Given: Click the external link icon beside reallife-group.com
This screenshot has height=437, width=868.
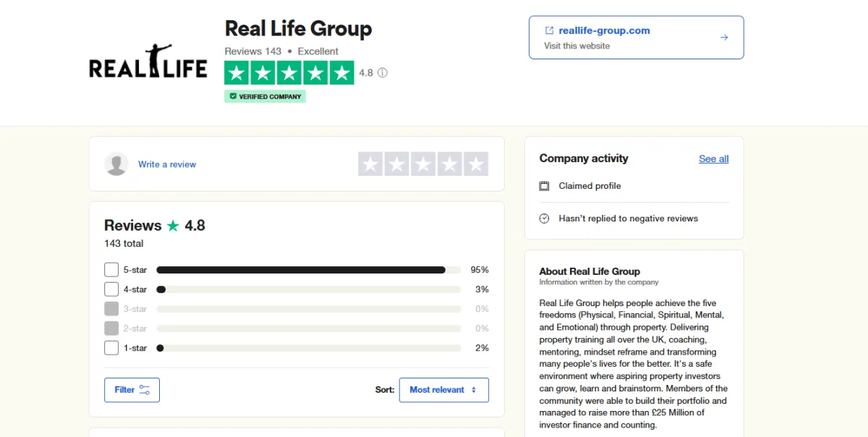Looking at the screenshot, I should [549, 30].
